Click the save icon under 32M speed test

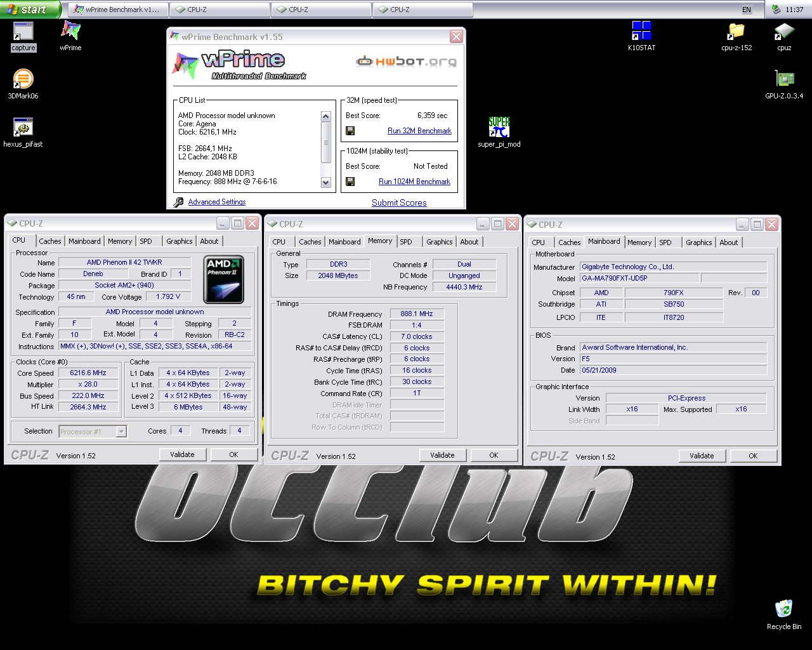click(x=350, y=131)
